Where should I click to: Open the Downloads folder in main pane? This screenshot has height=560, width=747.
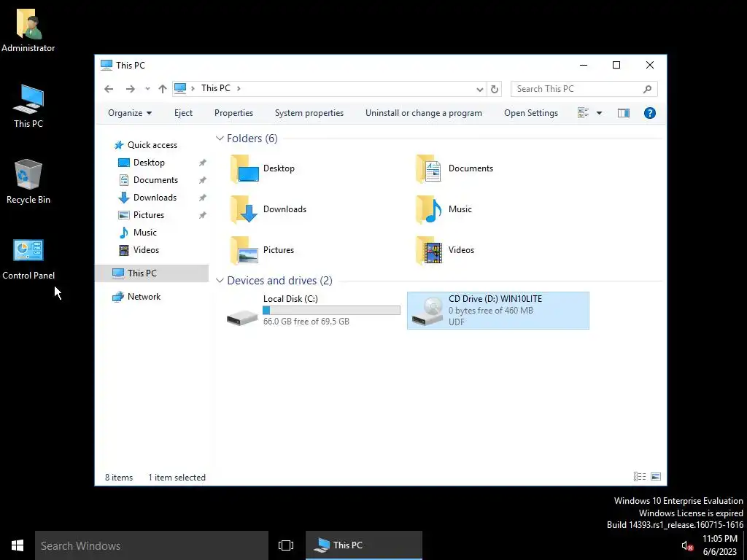pyautogui.click(x=268, y=209)
